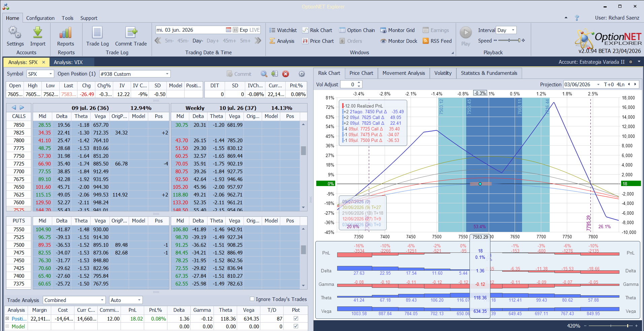
Task: Collapse the ribbon with the up arrow
Action: coord(566,18)
